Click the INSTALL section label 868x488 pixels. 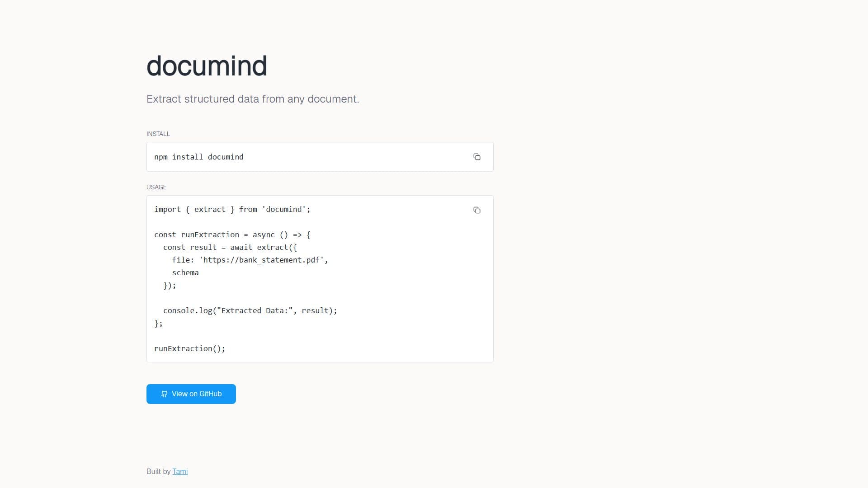tap(158, 134)
